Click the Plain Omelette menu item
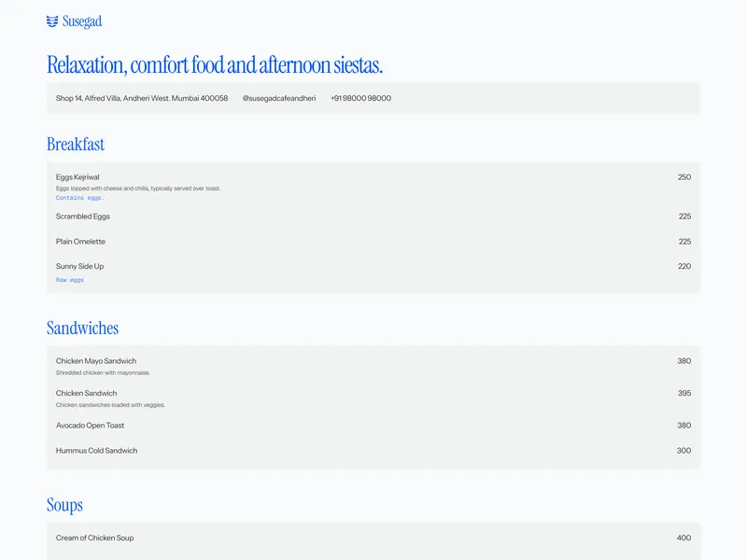Viewport: 747px width, 560px height. pyautogui.click(x=80, y=242)
